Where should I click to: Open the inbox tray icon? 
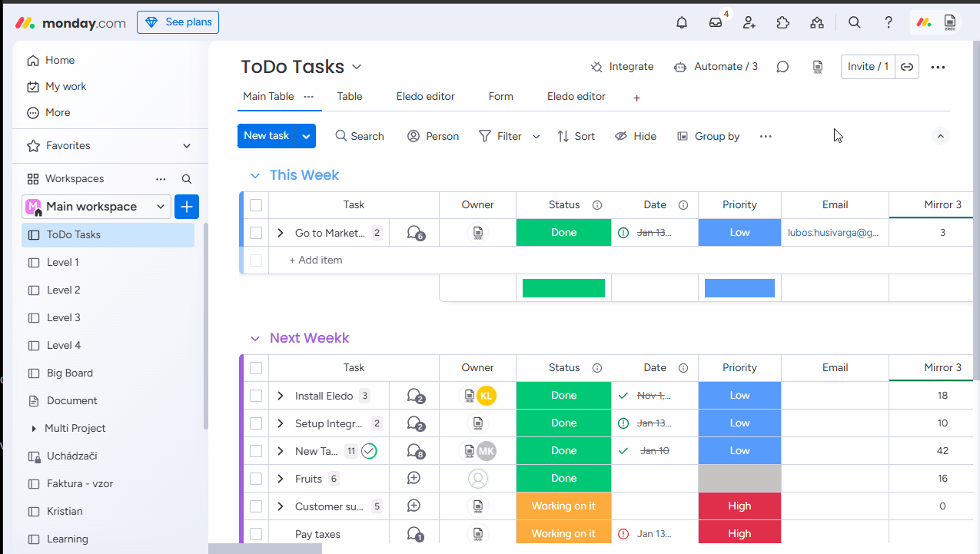tap(716, 22)
